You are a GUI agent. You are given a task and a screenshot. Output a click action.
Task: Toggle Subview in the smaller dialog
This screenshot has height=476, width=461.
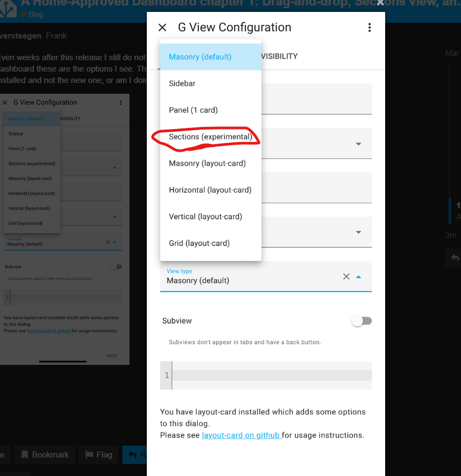[116, 267]
